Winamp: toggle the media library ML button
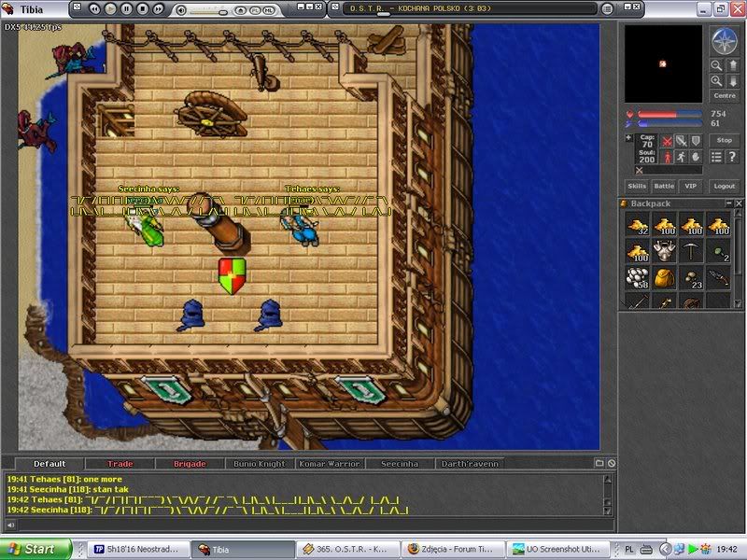 [269, 10]
